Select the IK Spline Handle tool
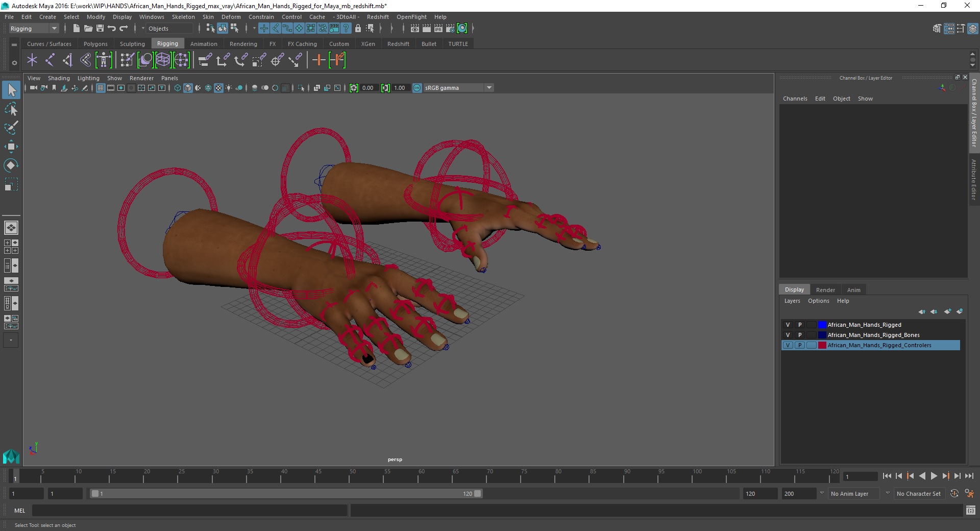 pos(85,60)
